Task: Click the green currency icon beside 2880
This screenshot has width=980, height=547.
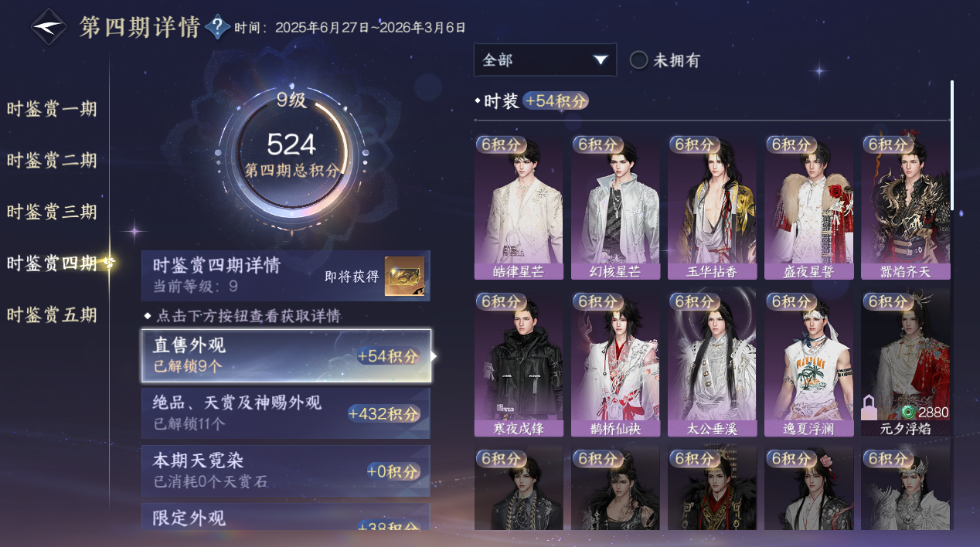Action: [x=907, y=413]
